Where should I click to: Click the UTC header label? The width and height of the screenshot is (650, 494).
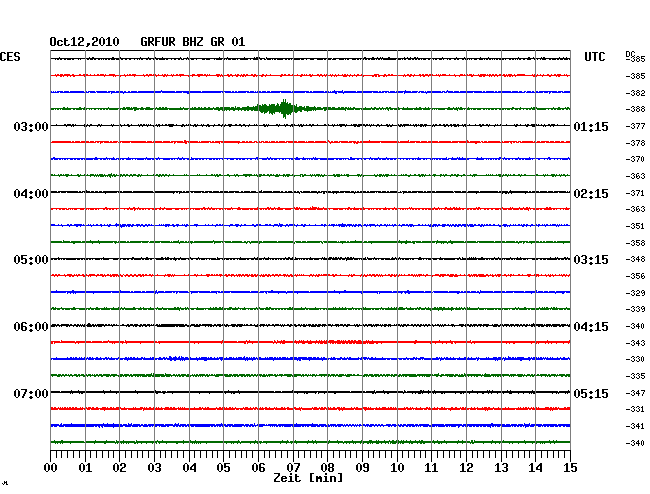(595, 57)
